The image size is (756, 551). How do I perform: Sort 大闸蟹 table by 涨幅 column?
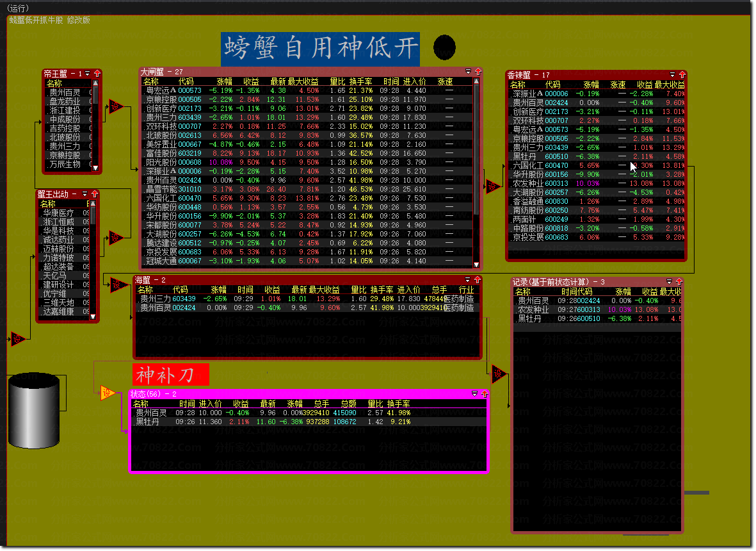(224, 81)
